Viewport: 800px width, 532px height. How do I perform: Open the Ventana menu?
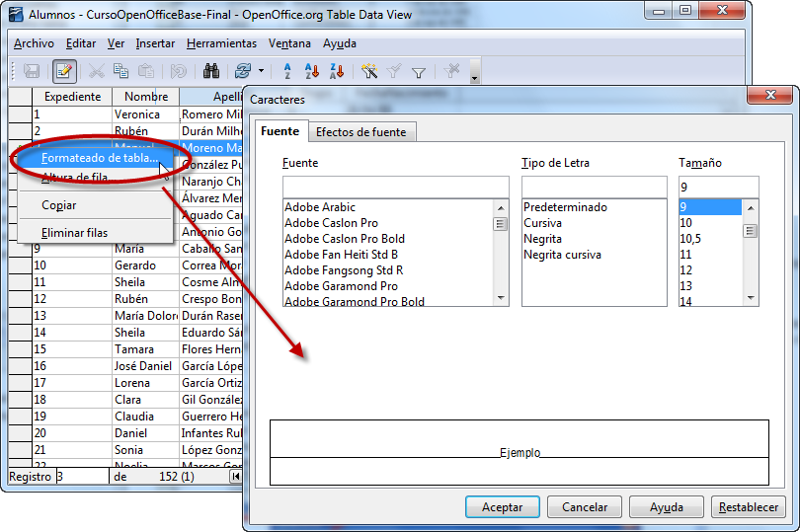289,43
